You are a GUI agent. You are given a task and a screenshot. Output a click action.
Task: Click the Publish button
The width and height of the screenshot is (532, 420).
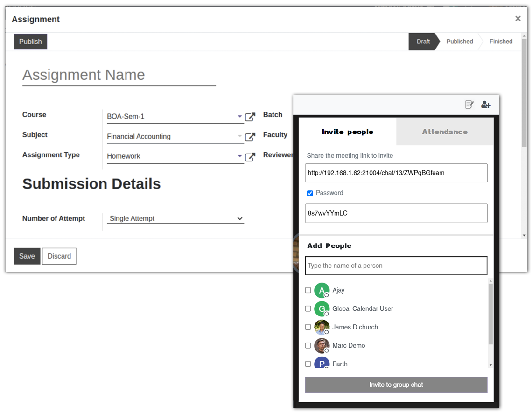tap(30, 42)
